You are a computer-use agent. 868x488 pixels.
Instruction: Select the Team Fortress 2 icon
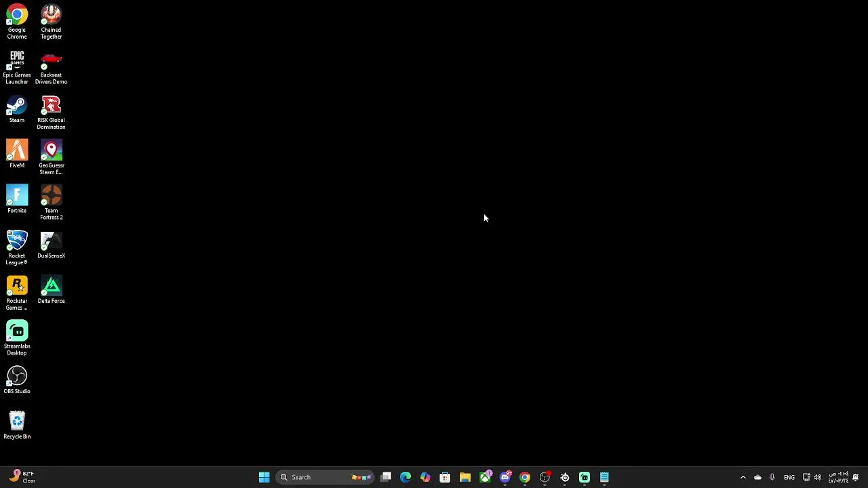coord(51,203)
